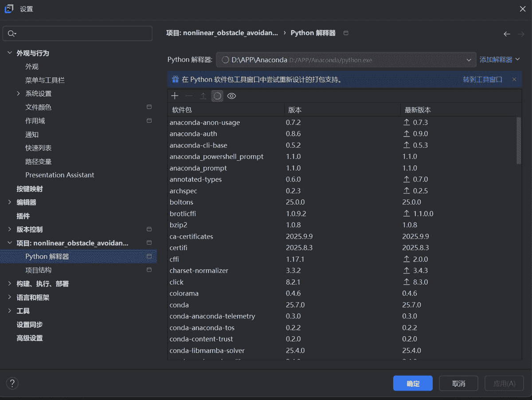Image resolution: width=532 pixels, height=400 pixels.
Task: Open the 添加解释器 dropdown link
Action: pyautogui.click(x=500, y=59)
